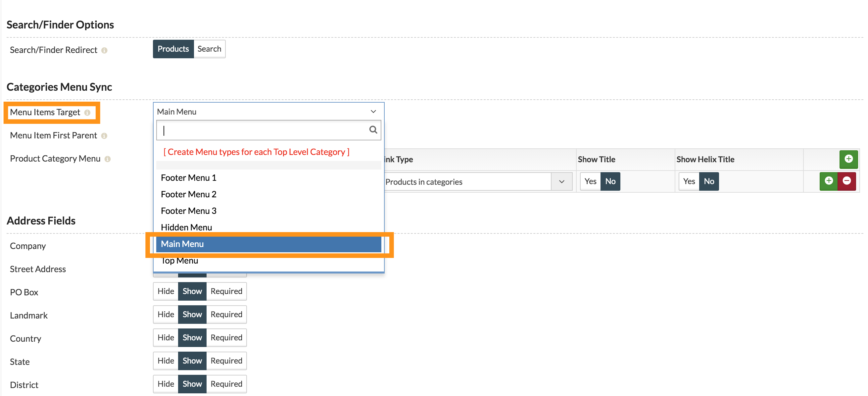Image resolution: width=868 pixels, height=396 pixels.
Task: Choose Footer Menu 2 from the list
Action: pyautogui.click(x=188, y=194)
